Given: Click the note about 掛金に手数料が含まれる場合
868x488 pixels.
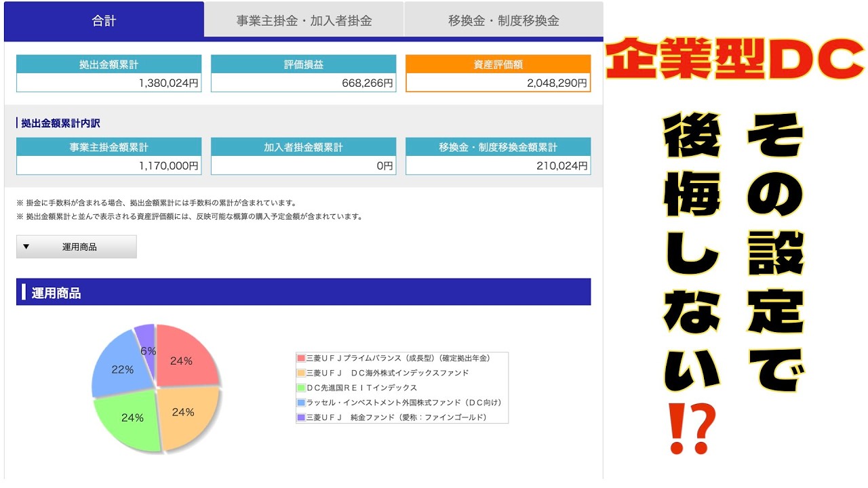Looking at the screenshot, I should [157, 203].
